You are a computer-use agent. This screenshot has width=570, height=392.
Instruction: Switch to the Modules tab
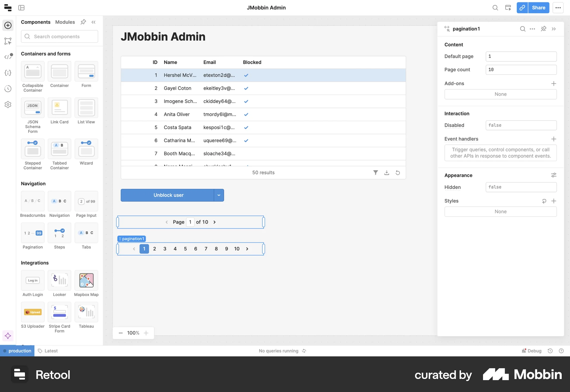pyautogui.click(x=65, y=22)
